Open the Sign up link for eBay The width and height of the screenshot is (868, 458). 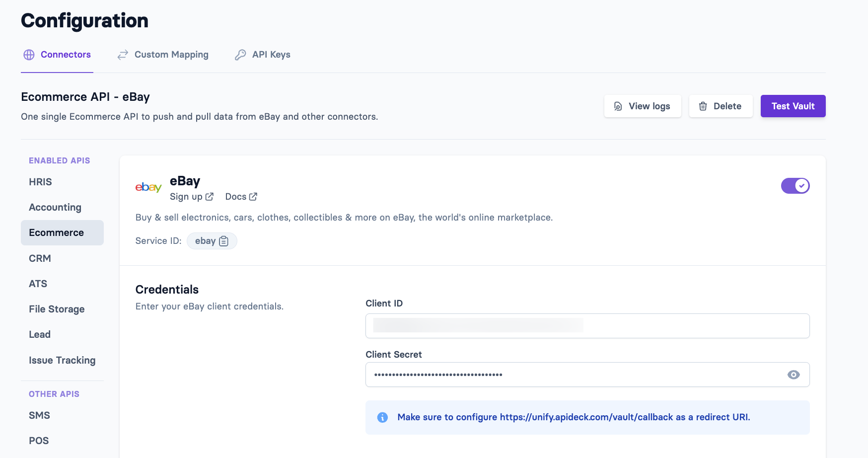(x=192, y=196)
